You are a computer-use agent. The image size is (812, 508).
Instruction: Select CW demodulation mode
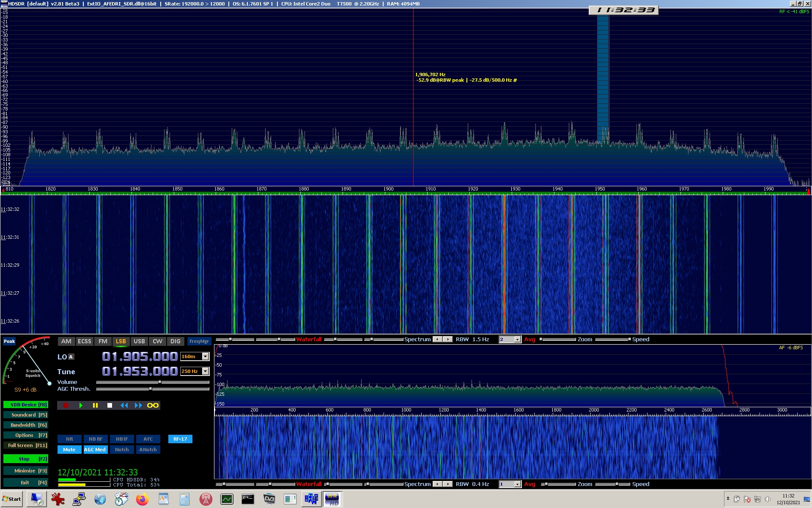click(x=157, y=341)
